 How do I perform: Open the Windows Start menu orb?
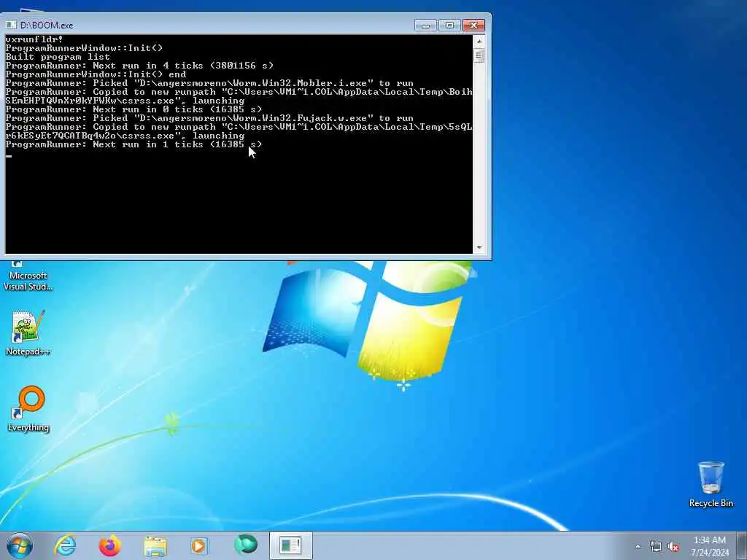(x=20, y=545)
